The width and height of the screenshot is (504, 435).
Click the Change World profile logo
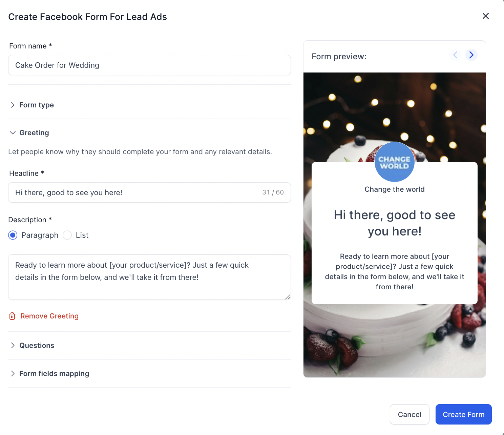[x=394, y=162]
